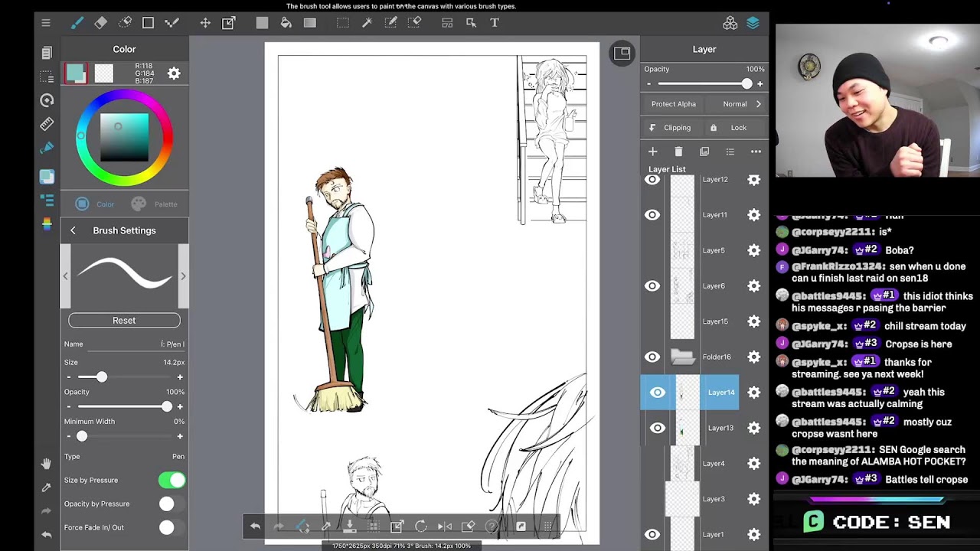Reset the brush settings
Viewport: 980px width, 551px height.
(x=124, y=321)
